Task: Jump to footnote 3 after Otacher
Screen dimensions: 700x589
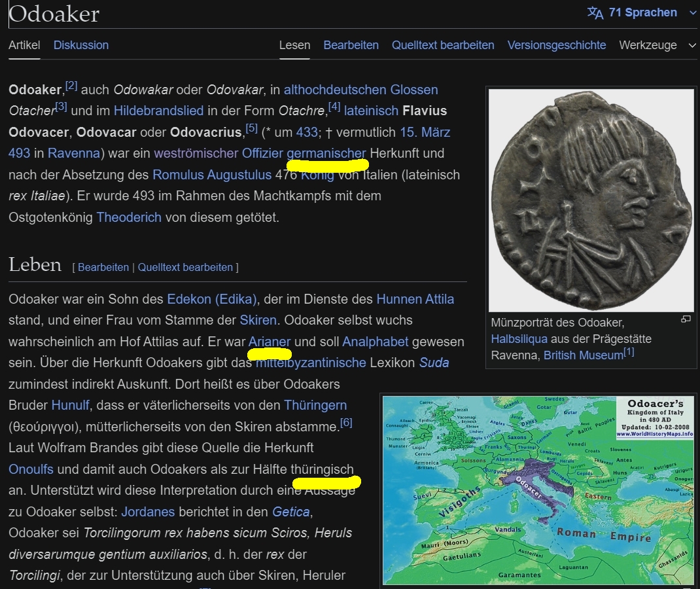Action: [x=61, y=107]
